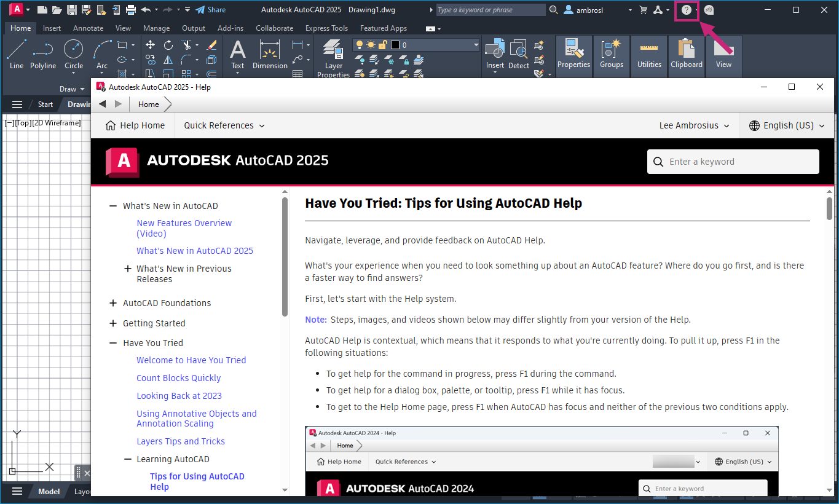839x504 pixels.
Task: Click the Rotate tool icon
Action: (168, 45)
